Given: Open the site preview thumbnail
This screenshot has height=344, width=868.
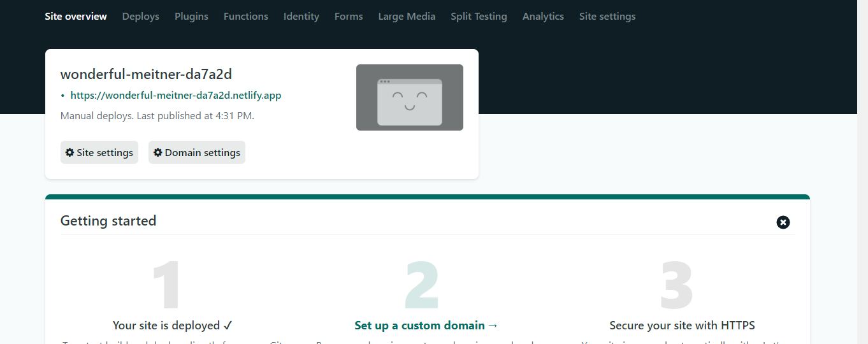Looking at the screenshot, I should 409,97.
